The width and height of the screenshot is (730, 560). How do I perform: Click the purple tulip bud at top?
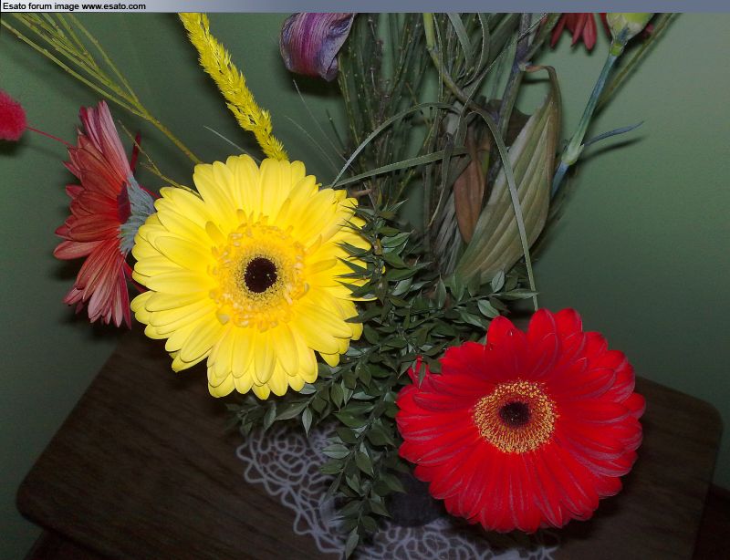(315, 43)
